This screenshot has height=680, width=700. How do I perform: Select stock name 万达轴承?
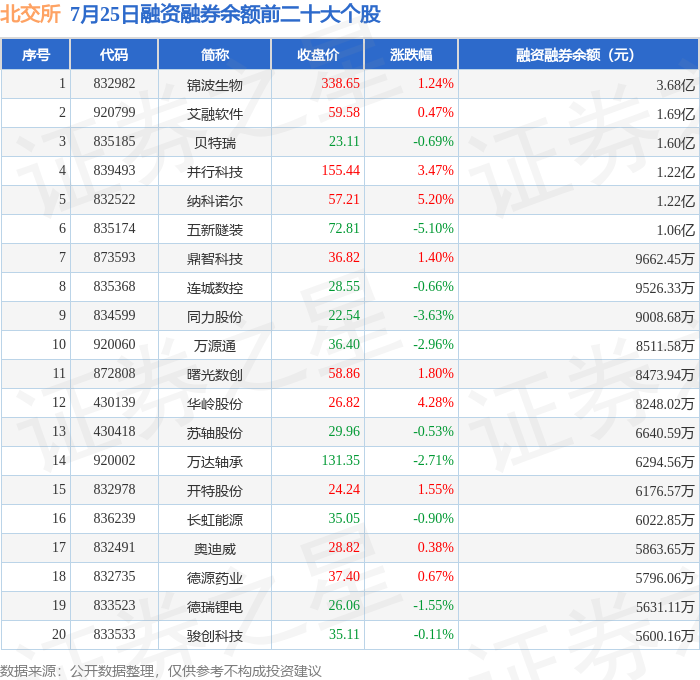click(x=215, y=462)
